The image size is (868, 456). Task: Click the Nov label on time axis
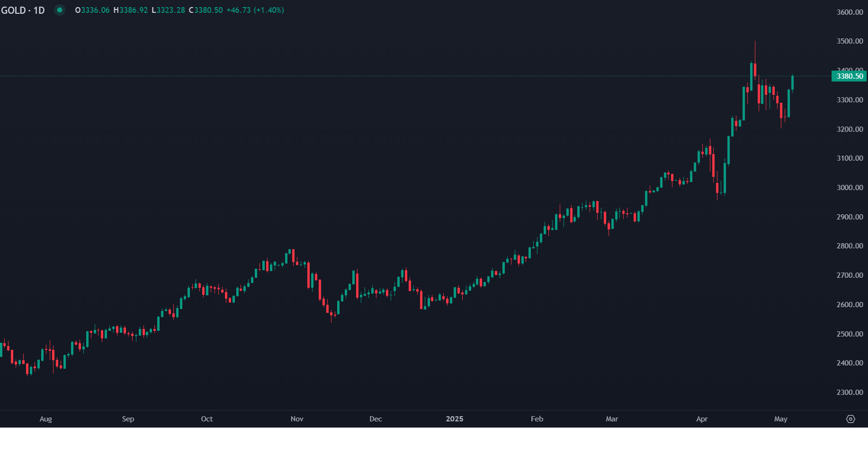point(297,419)
